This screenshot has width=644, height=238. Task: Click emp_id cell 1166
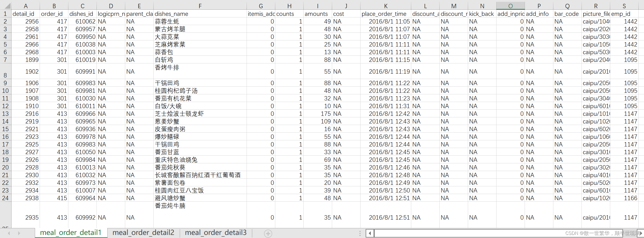[x=624, y=198]
